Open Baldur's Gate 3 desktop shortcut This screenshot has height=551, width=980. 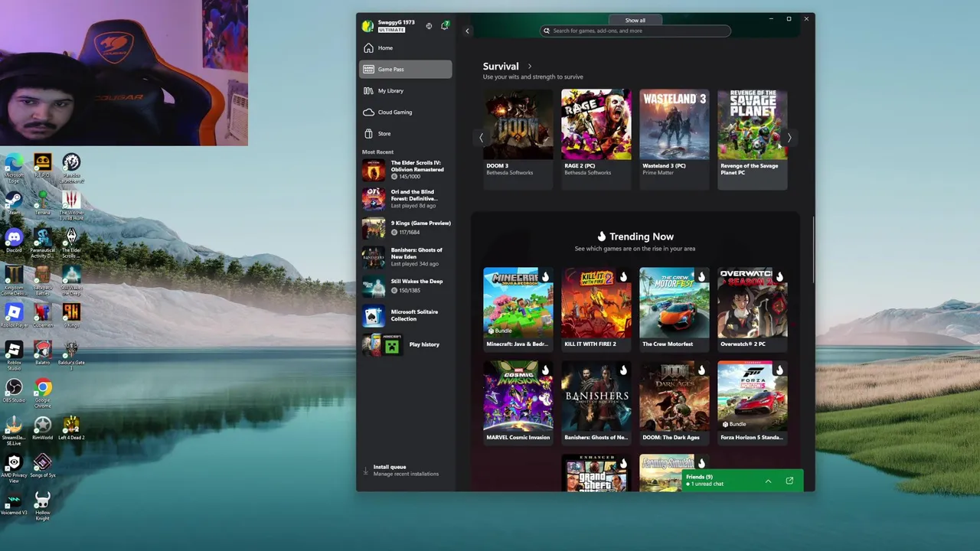coord(71,356)
